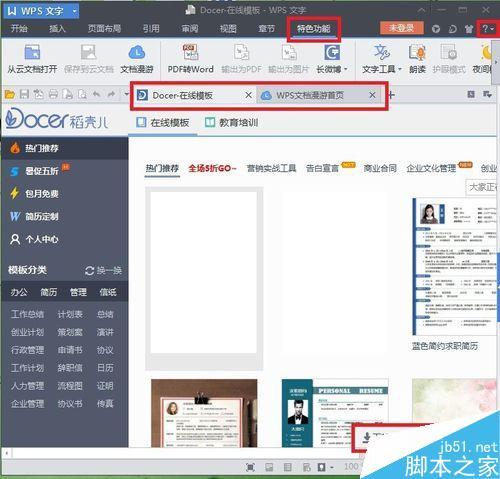Screen dimensions: 500x479
Task: Open the 开始 ribbon tab
Action: click(x=19, y=29)
